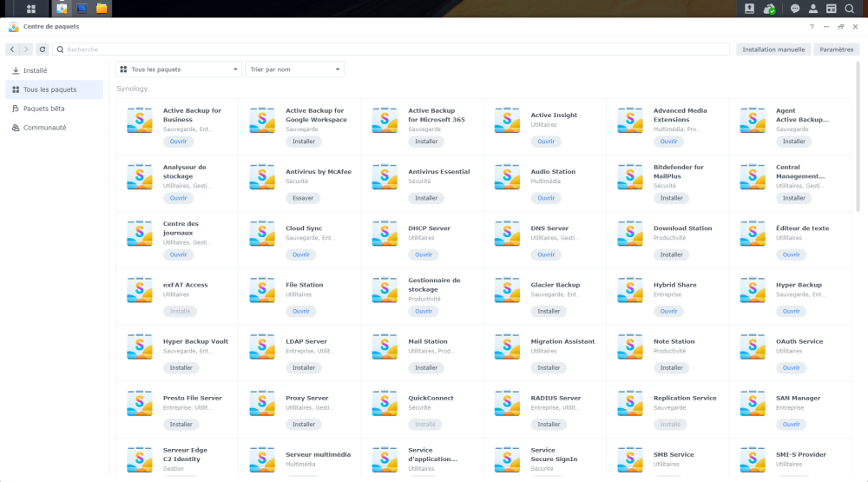Screen dimensions: 868x482
Task: Click the File Station folder icon in taskbar
Action: pos(102,9)
